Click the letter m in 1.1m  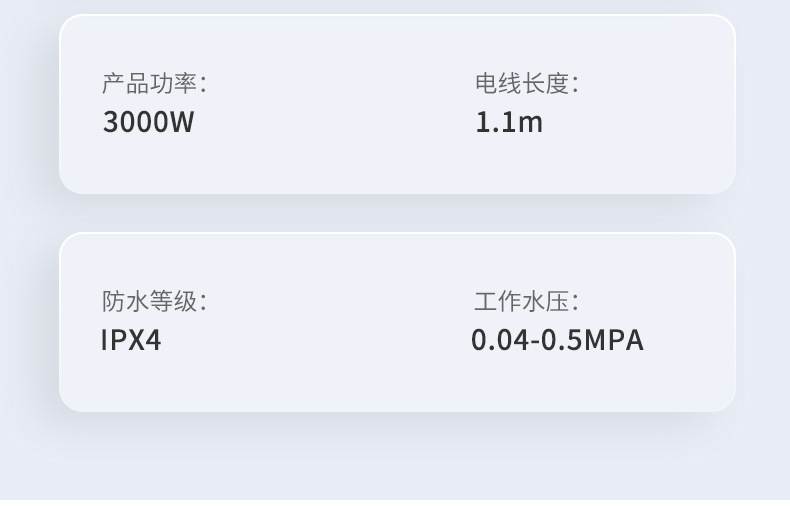pyautogui.click(x=530, y=124)
